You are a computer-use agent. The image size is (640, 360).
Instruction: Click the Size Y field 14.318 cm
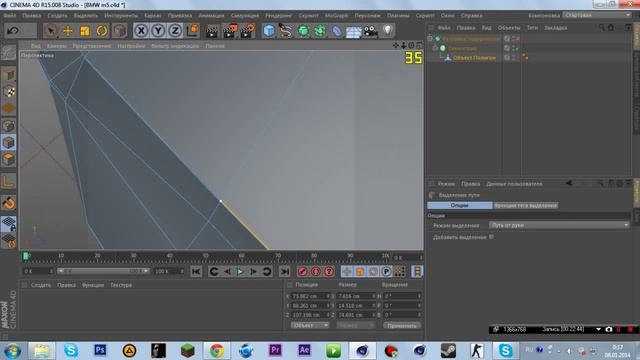tap(356, 305)
